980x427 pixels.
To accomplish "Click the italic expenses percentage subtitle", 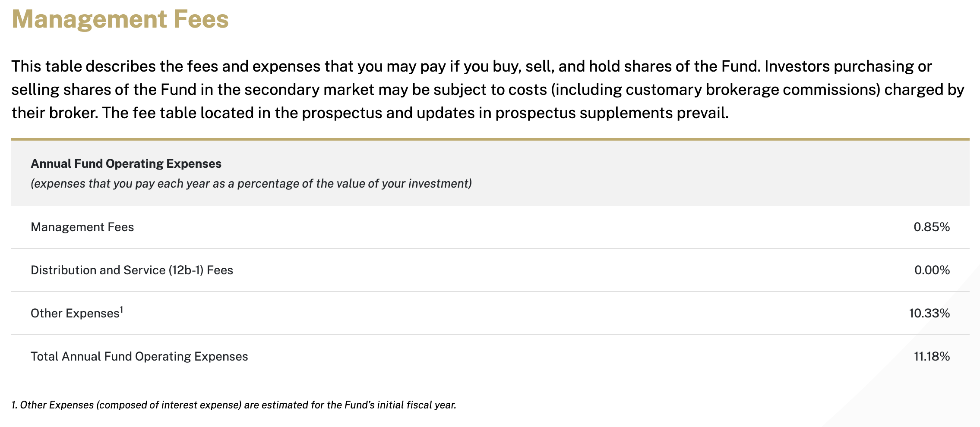I will (251, 184).
